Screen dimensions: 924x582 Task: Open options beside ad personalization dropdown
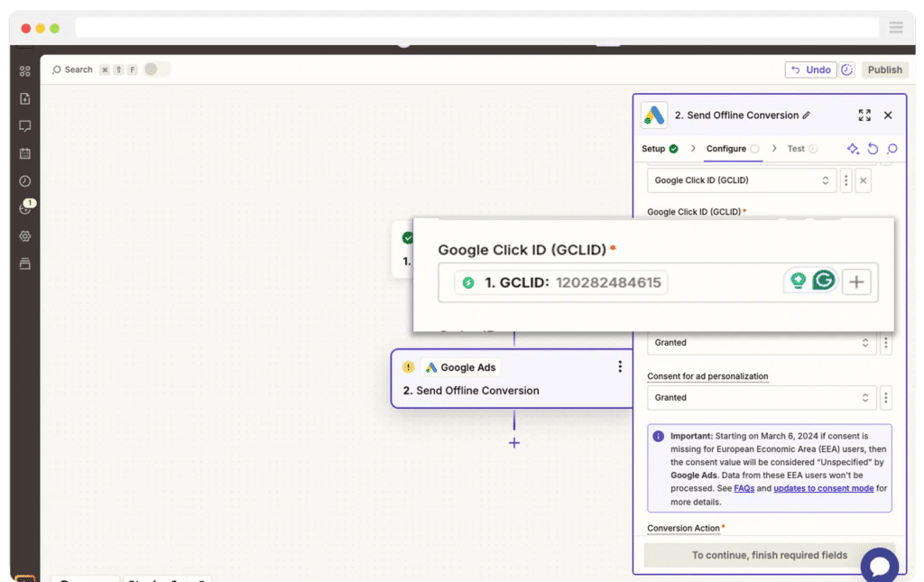point(885,398)
